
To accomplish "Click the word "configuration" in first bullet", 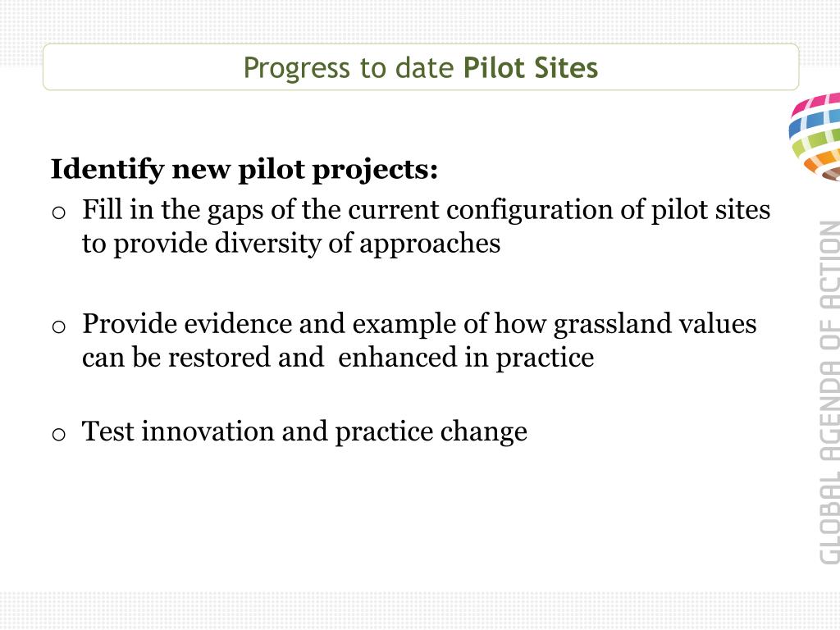I will tap(529, 210).
